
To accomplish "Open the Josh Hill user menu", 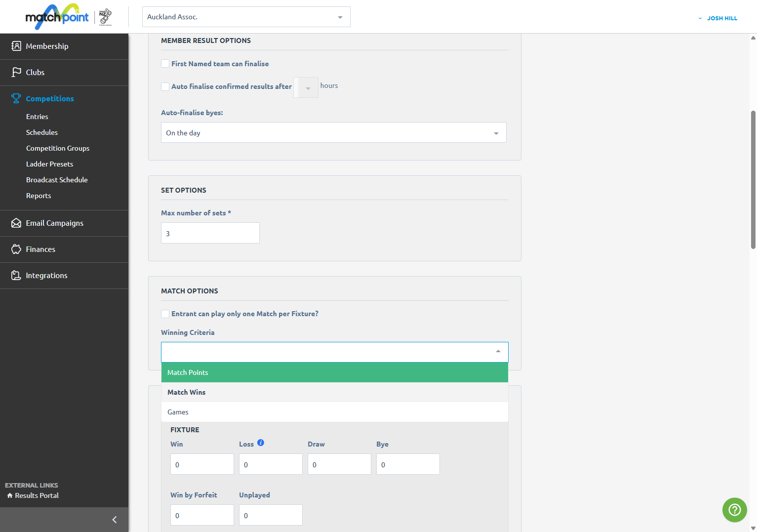I will pos(718,18).
